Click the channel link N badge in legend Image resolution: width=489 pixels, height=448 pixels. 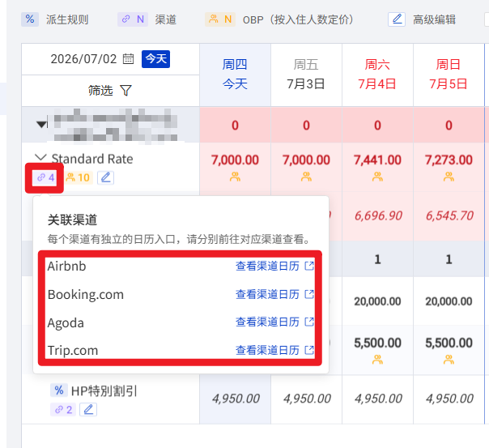pos(133,19)
